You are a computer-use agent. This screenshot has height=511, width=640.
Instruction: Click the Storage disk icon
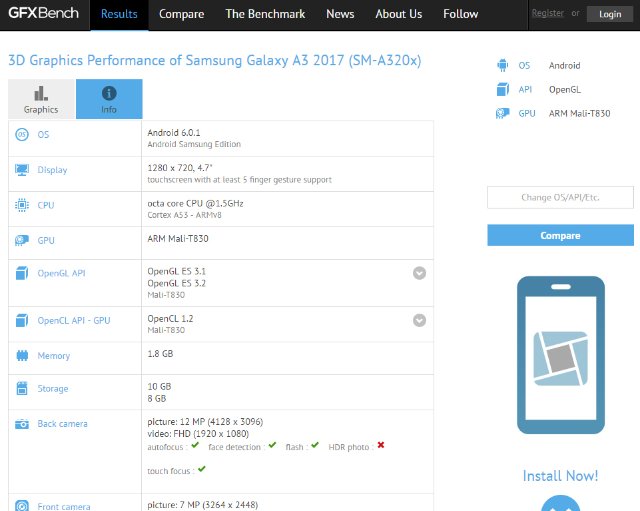click(22, 389)
